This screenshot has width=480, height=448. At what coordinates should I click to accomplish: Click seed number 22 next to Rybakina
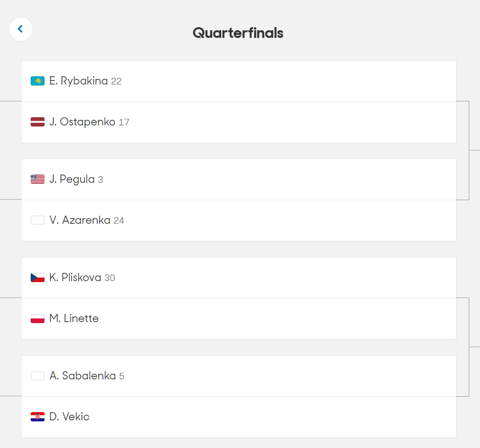[x=116, y=81]
